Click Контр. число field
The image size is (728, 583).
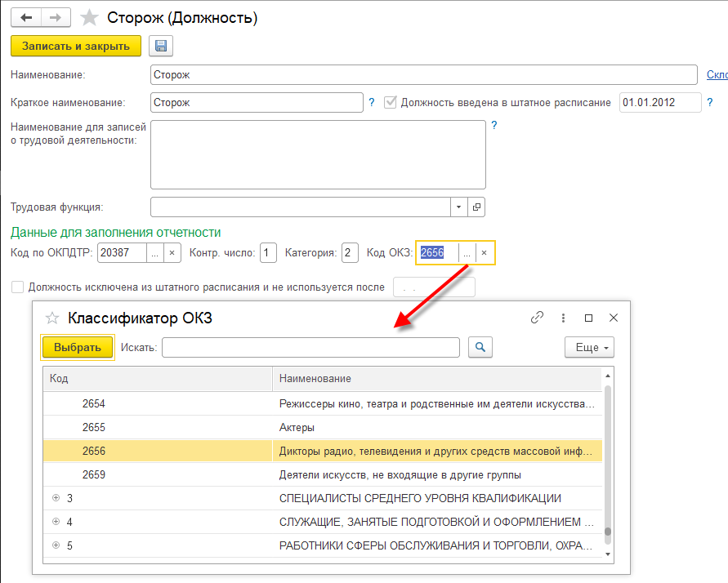[x=268, y=253]
